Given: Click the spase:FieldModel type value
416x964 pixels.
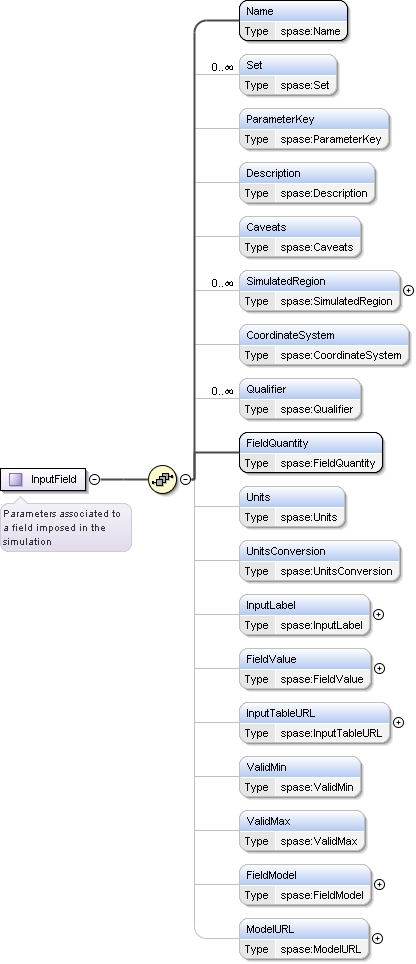Looking at the screenshot, I should (322, 896).
